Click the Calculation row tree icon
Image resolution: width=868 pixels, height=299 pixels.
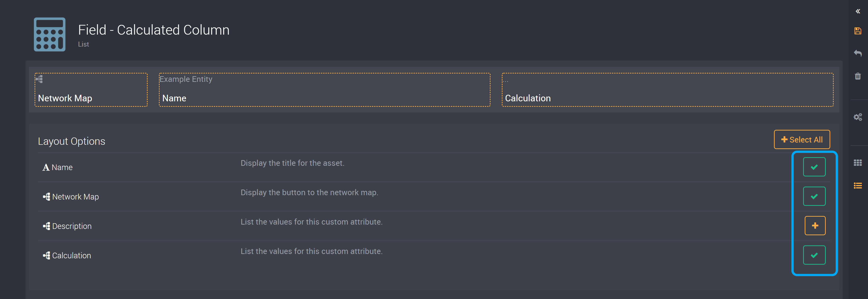tap(47, 256)
